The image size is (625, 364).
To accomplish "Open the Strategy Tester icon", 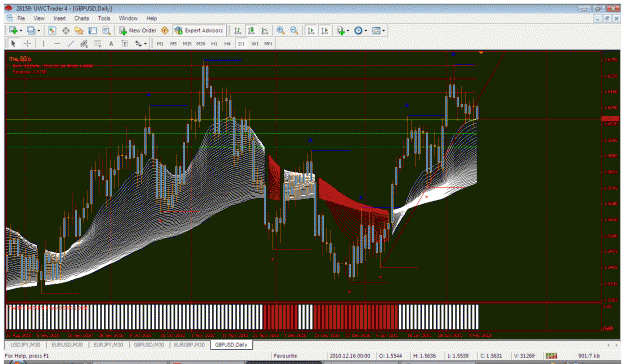I will tap(106, 31).
